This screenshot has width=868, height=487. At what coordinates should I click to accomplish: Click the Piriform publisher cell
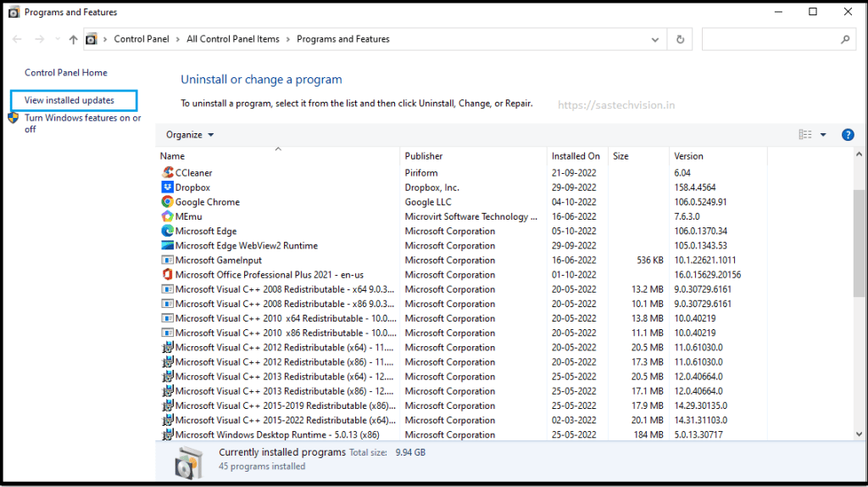421,173
